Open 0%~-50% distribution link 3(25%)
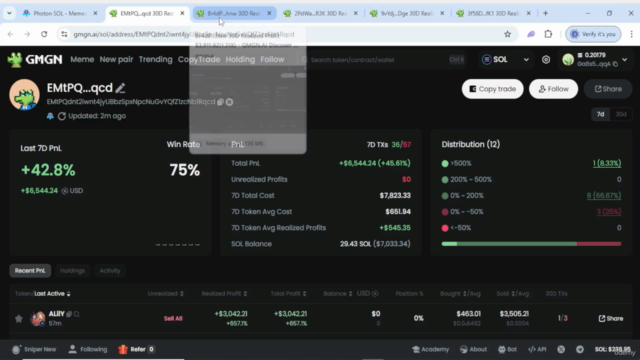Image resolution: width=640 pixels, height=360 pixels. [x=609, y=212]
